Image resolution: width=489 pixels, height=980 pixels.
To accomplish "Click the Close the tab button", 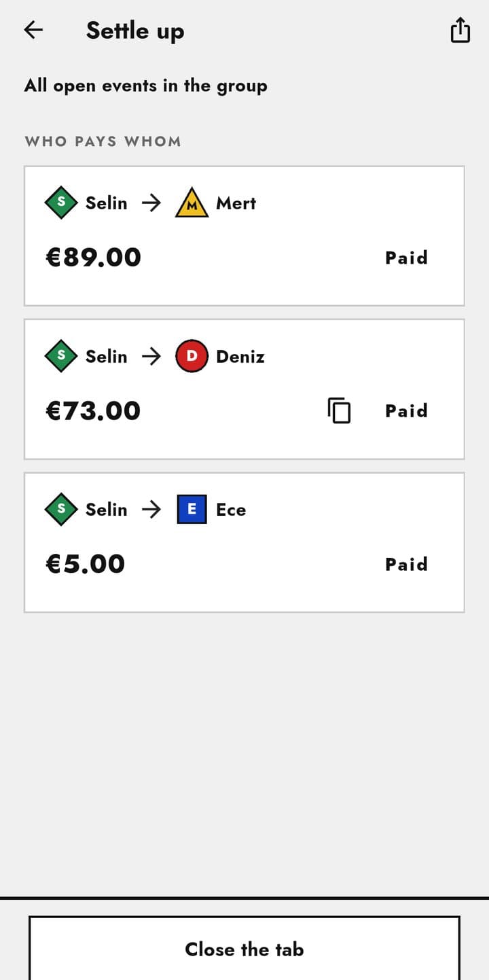I will click(244, 948).
